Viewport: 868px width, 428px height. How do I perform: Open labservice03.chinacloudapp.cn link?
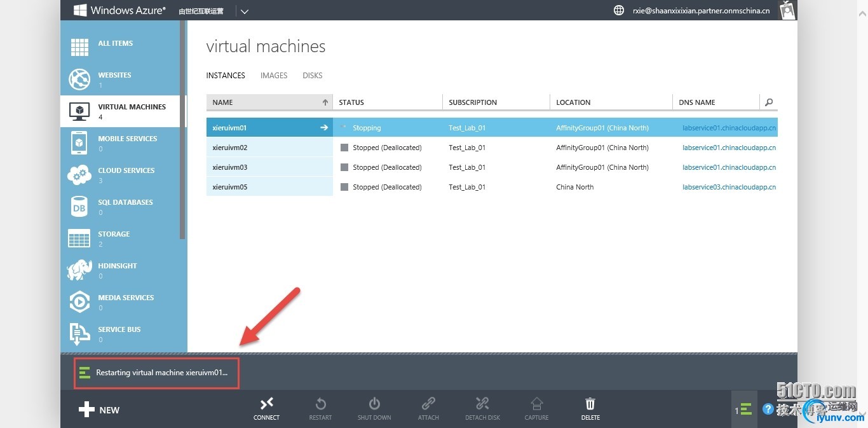tap(729, 187)
